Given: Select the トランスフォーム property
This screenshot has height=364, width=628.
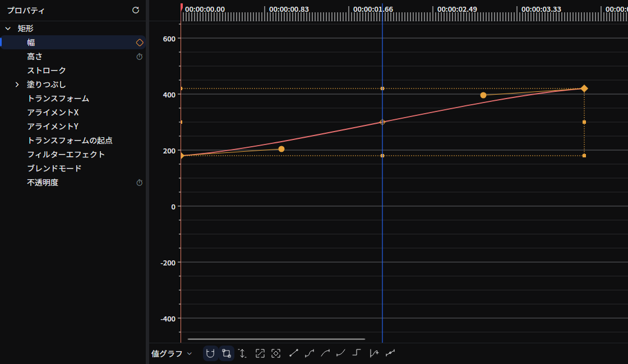Looking at the screenshot, I should 58,99.
